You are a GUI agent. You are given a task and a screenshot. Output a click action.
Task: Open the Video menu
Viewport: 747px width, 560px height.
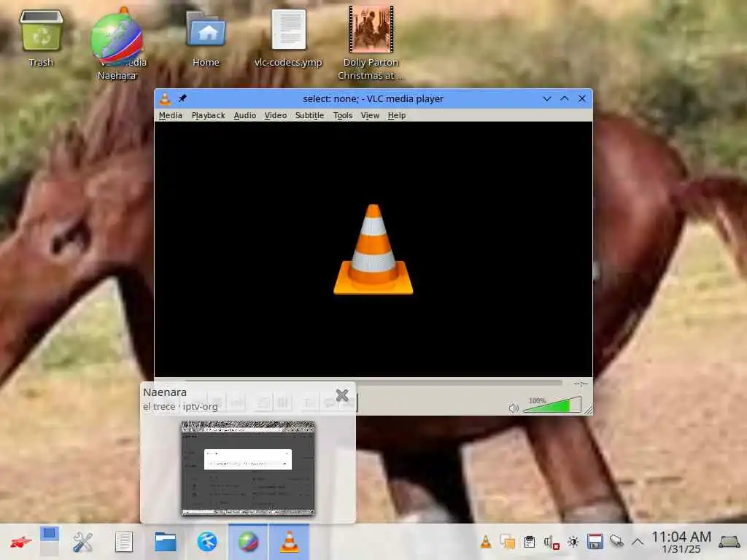(x=275, y=115)
